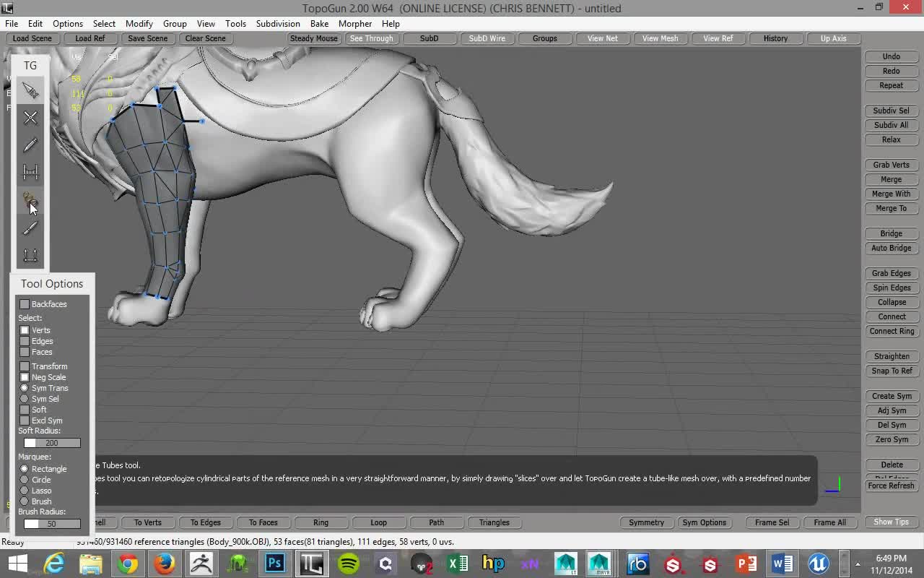924x578 pixels.
Task: Open the Morpher menu
Action: point(355,23)
